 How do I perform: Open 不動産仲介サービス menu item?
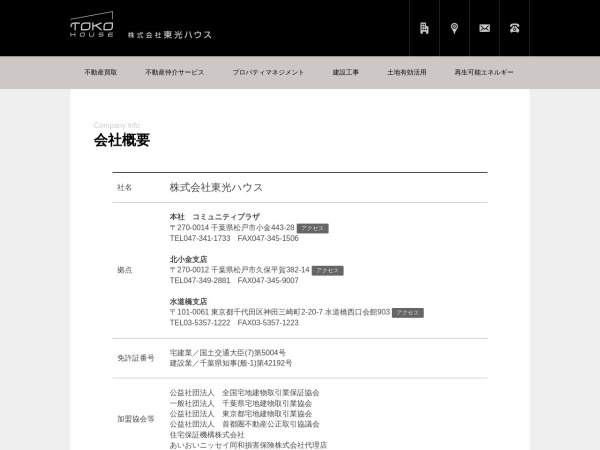pos(174,72)
